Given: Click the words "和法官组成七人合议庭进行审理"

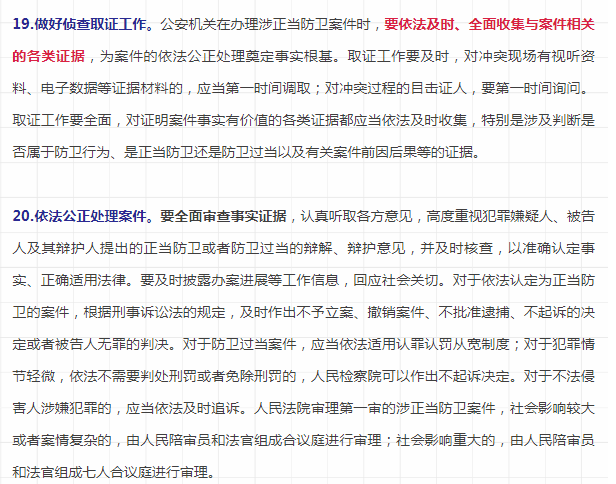Looking at the screenshot, I should 110,472.
